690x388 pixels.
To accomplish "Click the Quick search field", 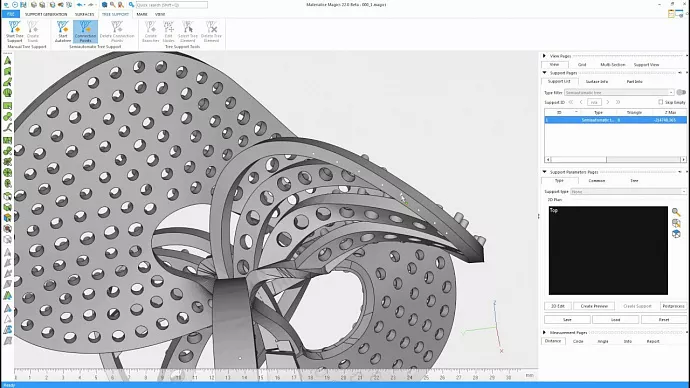I will coord(171,5).
